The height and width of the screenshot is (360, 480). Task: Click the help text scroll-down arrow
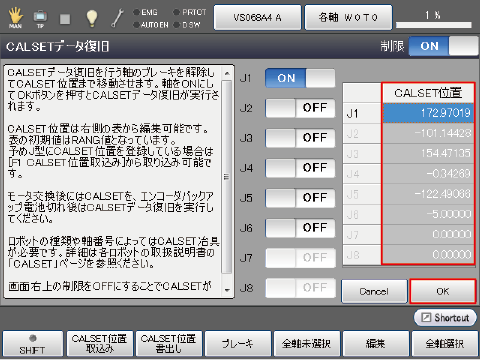(x=227, y=290)
